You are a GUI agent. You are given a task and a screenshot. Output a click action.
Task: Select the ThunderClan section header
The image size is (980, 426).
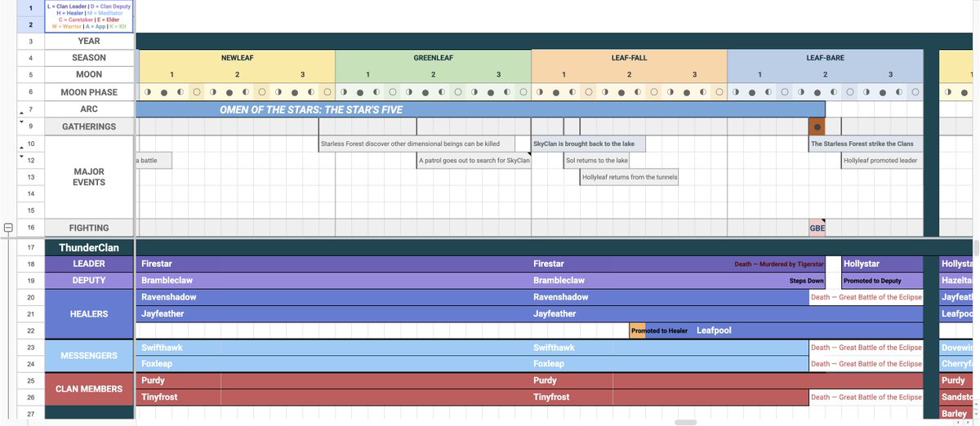click(89, 247)
